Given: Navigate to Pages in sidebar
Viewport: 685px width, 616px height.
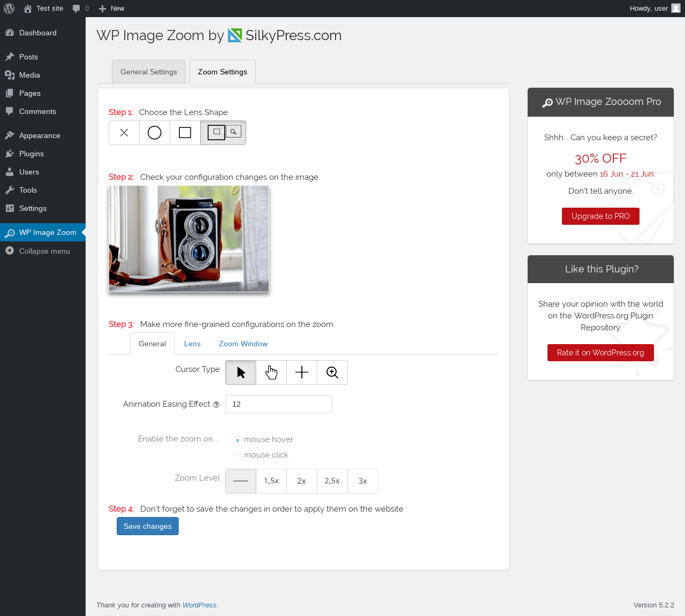Looking at the screenshot, I should 43,93.
